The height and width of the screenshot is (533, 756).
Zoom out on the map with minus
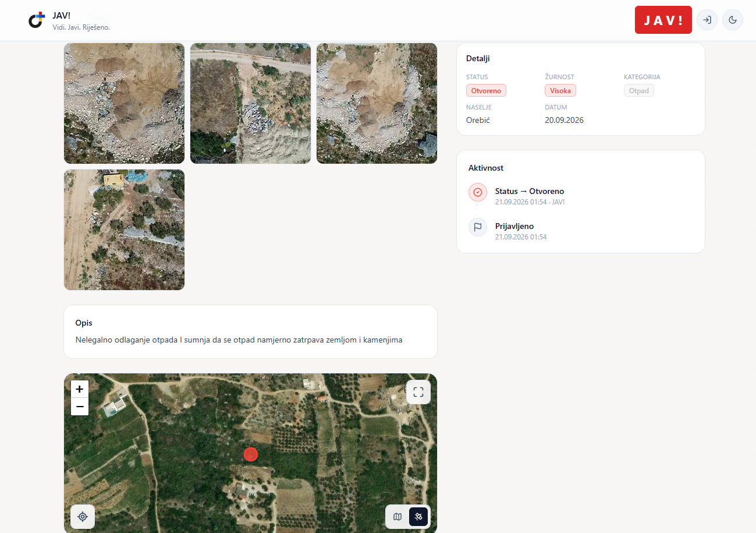tap(80, 407)
